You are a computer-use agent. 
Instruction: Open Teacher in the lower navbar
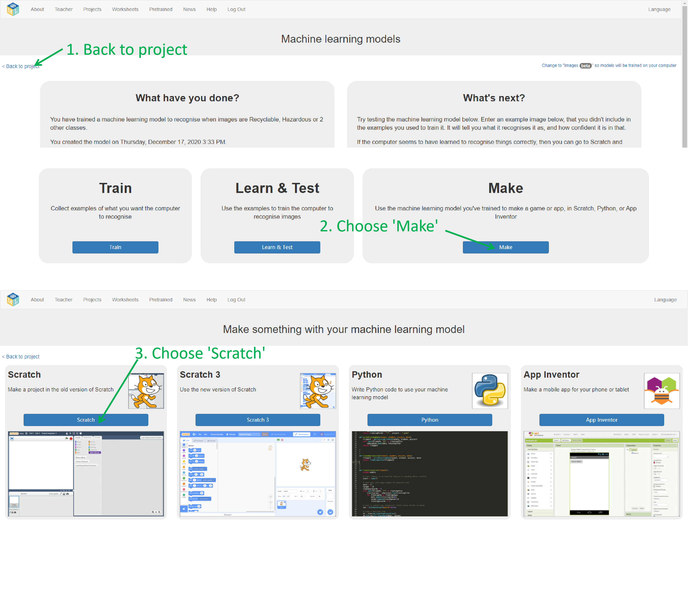64,300
